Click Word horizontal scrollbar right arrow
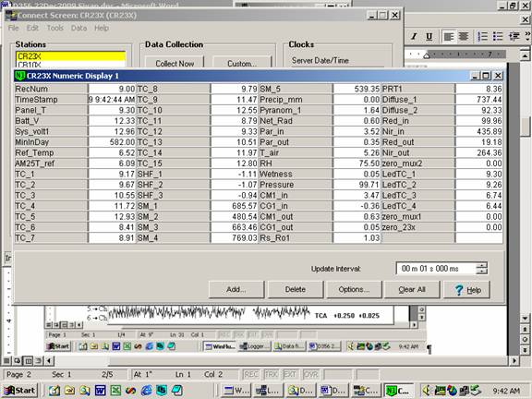Screen dimensions: 532x399 pos(514,360)
